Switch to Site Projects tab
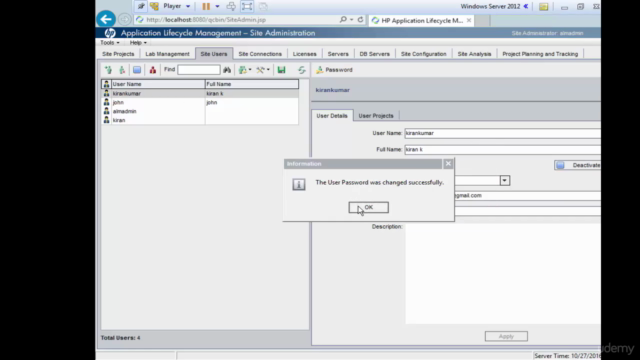Image resolution: width=640 pixels, height=360 pixels. point(118,54)
